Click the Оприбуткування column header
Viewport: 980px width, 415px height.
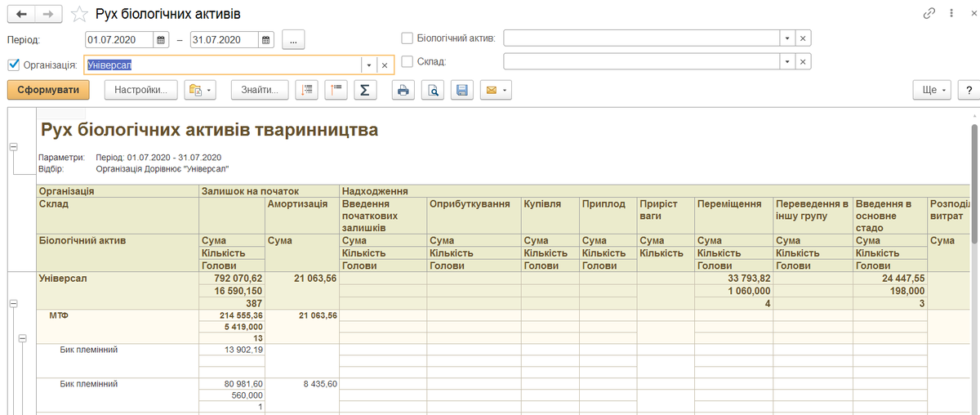point(474,216)
